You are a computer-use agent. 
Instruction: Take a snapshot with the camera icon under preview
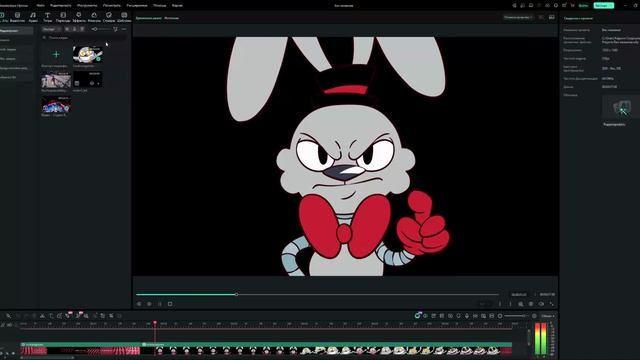[x=531, y=304]
